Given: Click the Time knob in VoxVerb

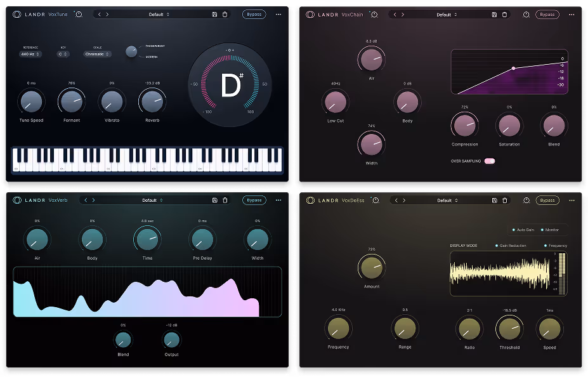Looking at the screenshot, I should tap(147, 240).
